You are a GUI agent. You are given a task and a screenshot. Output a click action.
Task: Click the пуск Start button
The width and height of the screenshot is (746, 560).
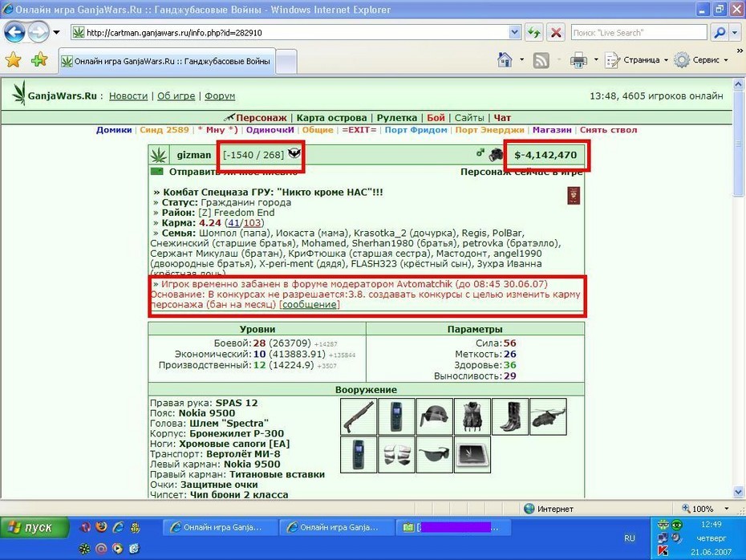pyautogui.click(x=34, y=527)
